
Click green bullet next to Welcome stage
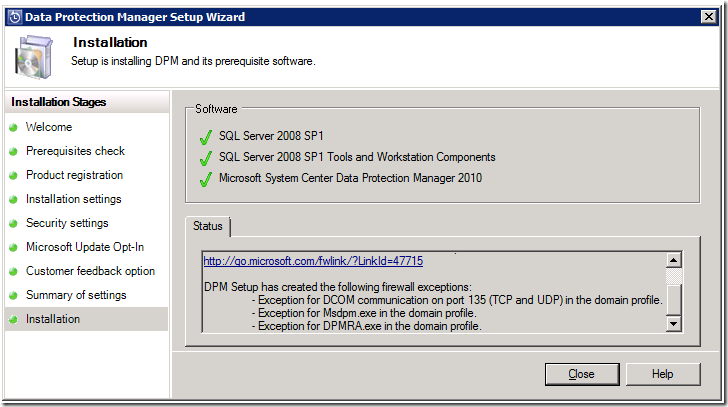point(14,128)
